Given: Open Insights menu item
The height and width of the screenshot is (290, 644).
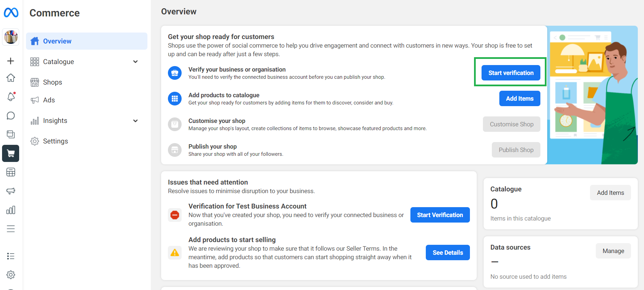Looking at the screenshot, I should coord(87,121).
